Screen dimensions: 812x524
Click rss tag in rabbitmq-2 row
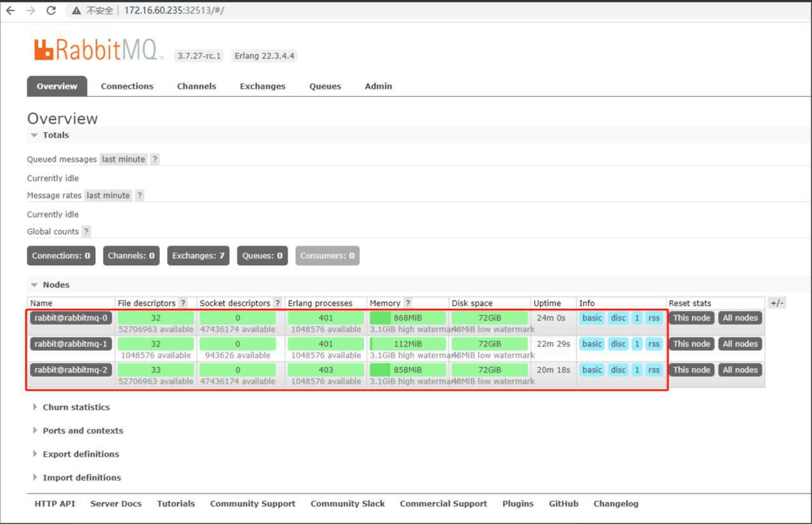(x=654, y=370)
